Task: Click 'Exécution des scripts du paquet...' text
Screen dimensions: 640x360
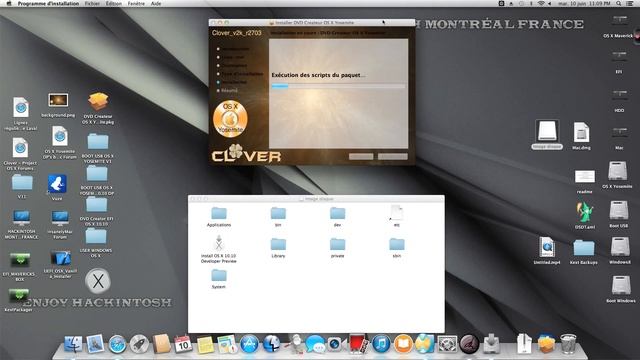Action: (318, 75)
